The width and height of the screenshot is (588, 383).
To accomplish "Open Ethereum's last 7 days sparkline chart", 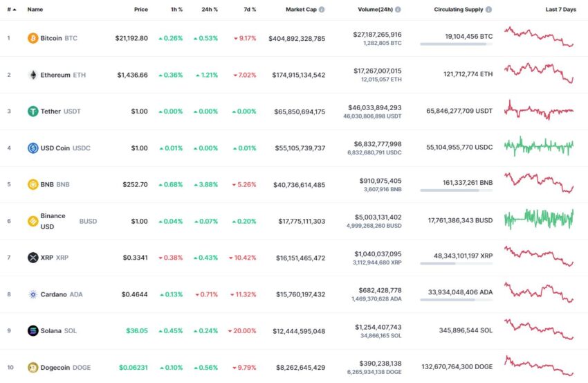I will [540, 73].
